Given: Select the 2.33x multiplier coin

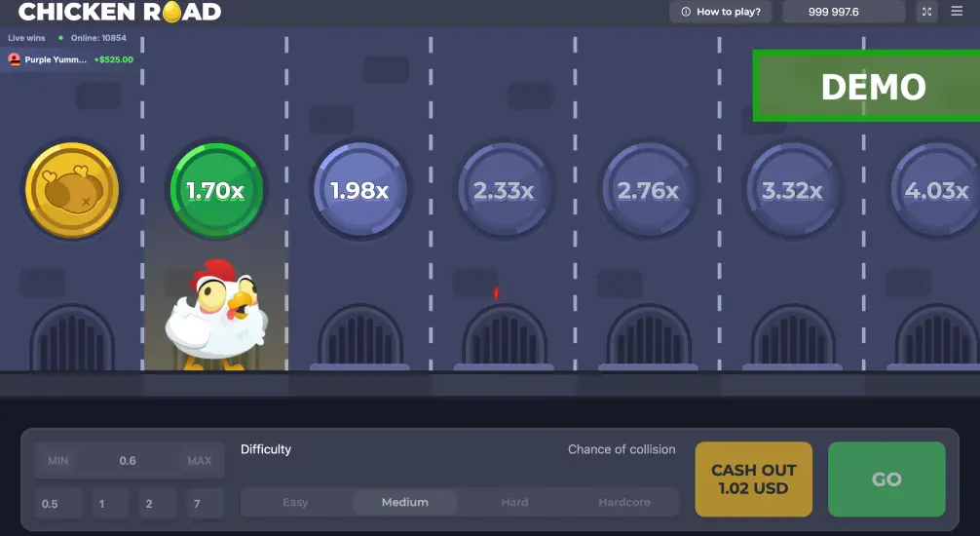Looking at the screenshot, I should (505, 190).
